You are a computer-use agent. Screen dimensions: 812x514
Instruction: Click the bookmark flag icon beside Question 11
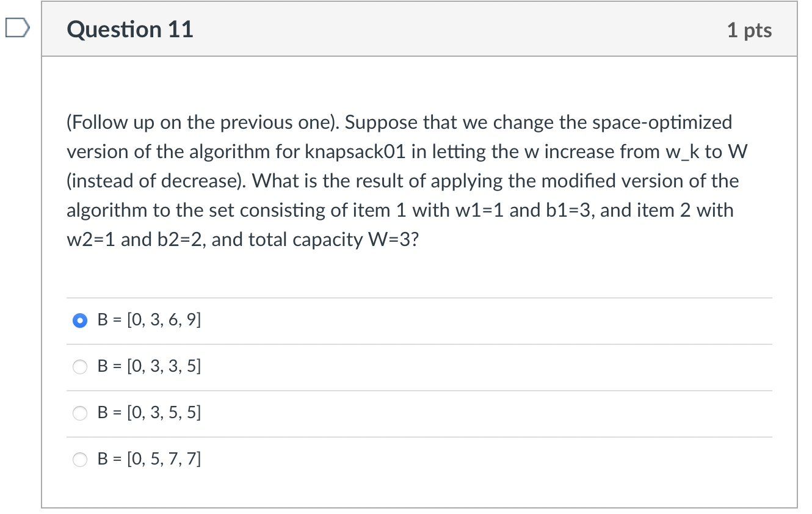pyautogui.click(x=16, y=27)
